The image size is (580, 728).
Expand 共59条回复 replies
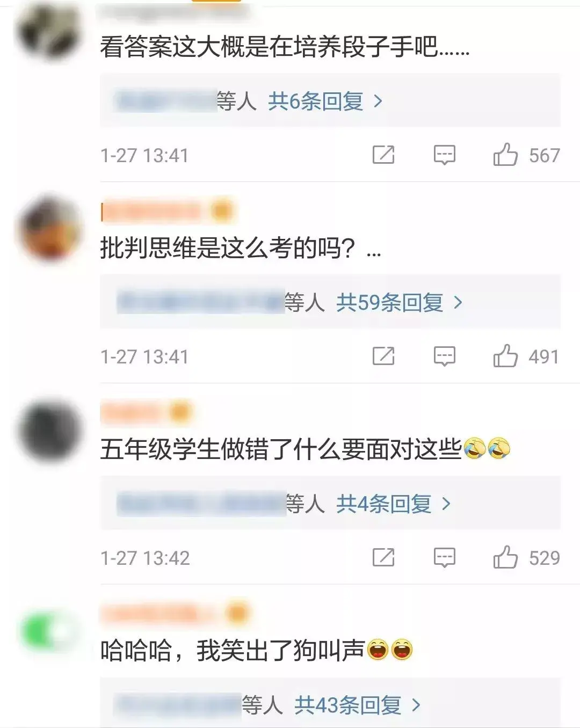click(400, 303)
